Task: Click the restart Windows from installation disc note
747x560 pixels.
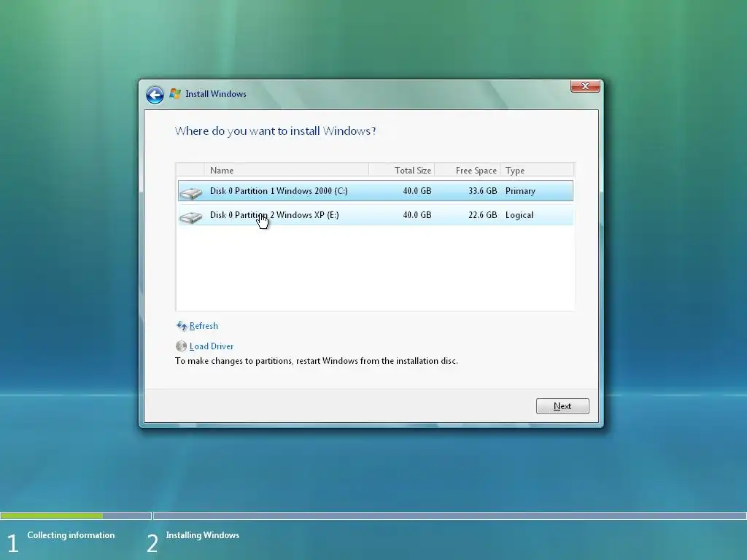Action: [317, 361]
